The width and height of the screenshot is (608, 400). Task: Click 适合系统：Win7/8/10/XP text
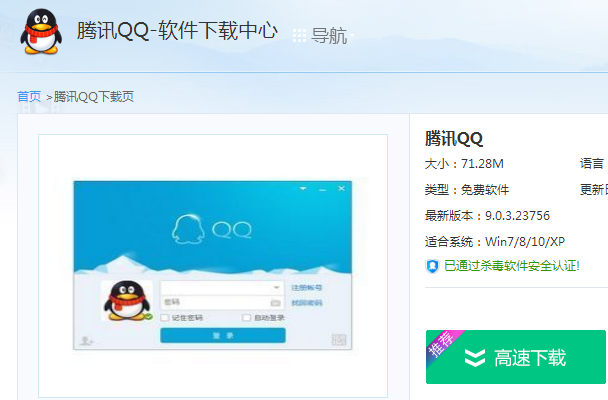pos(495,242)
